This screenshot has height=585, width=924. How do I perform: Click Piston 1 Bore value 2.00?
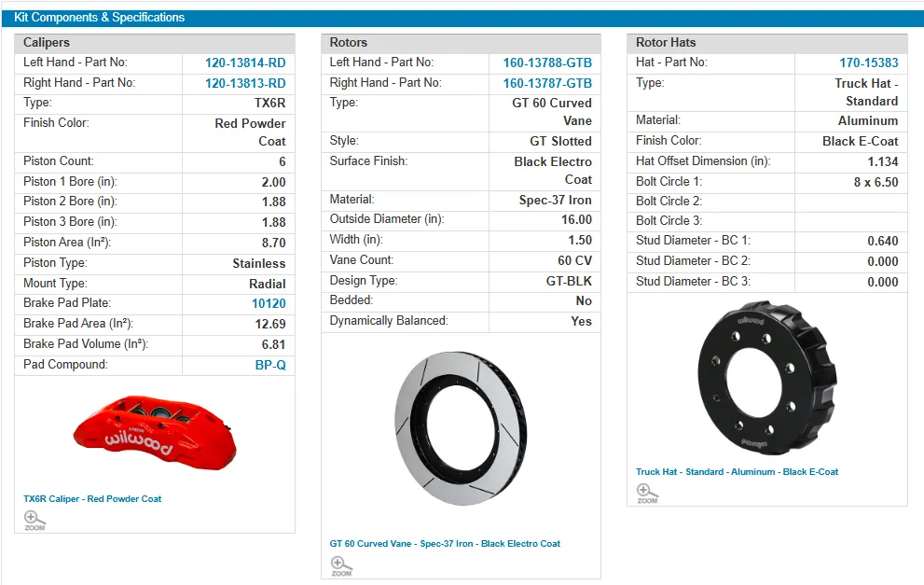click(x=274, y=182)
